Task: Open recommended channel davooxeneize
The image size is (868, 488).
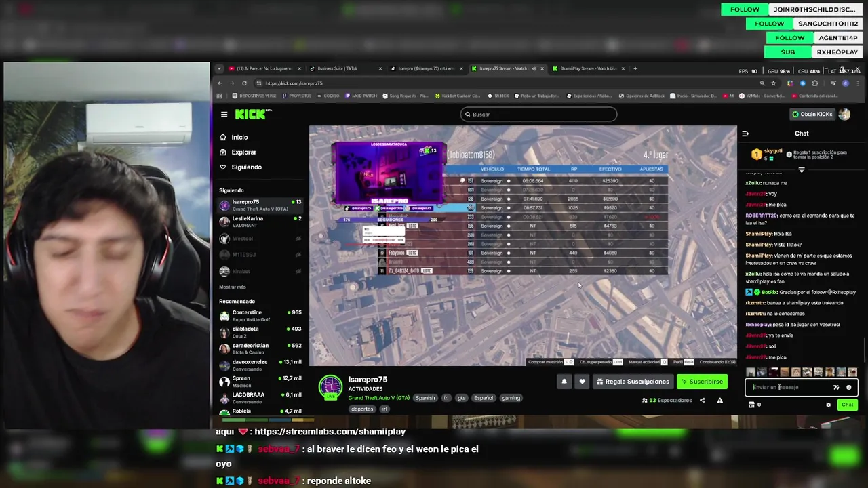Action: tap(260, 365)
